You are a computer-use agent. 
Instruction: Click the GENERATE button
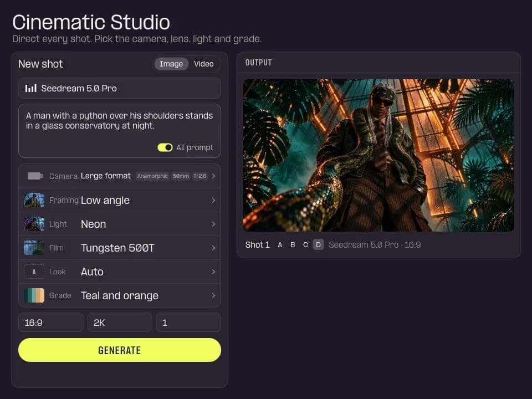coord(120,350)
